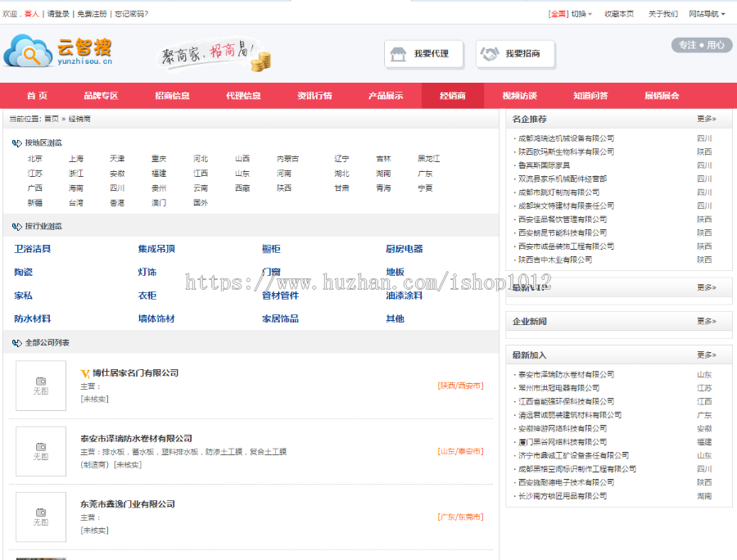Filter by region 黑龙江
This screenshot has width=737, height=560.
(428, 159)
